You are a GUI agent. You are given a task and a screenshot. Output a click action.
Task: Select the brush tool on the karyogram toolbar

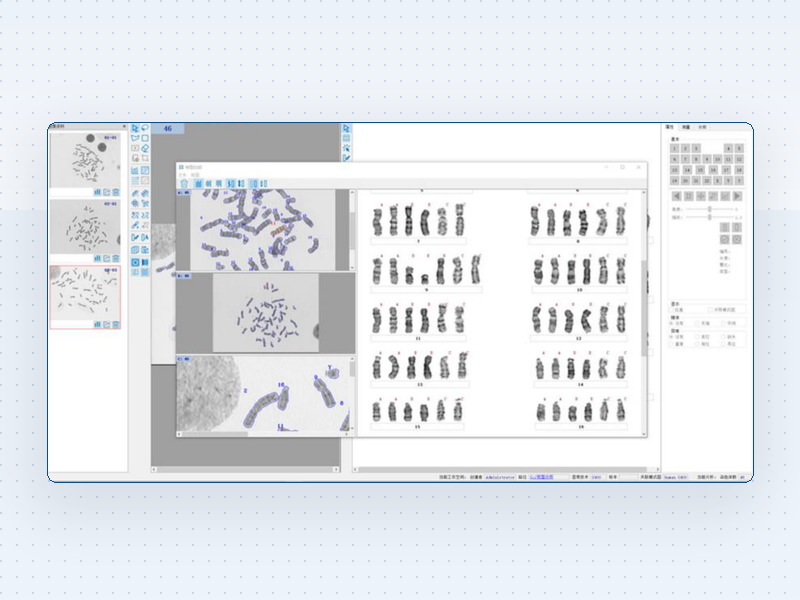346,158
